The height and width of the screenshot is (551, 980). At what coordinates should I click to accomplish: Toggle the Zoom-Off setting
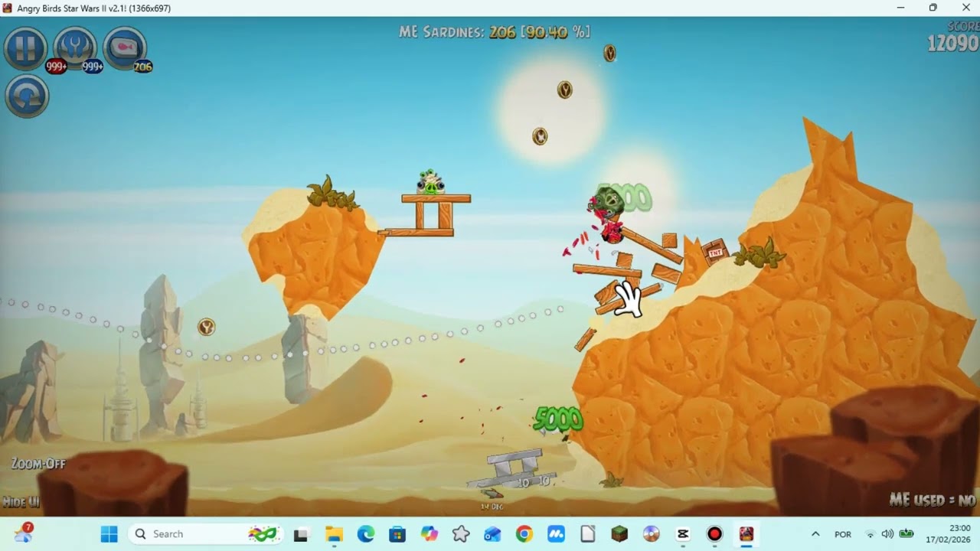38,464
